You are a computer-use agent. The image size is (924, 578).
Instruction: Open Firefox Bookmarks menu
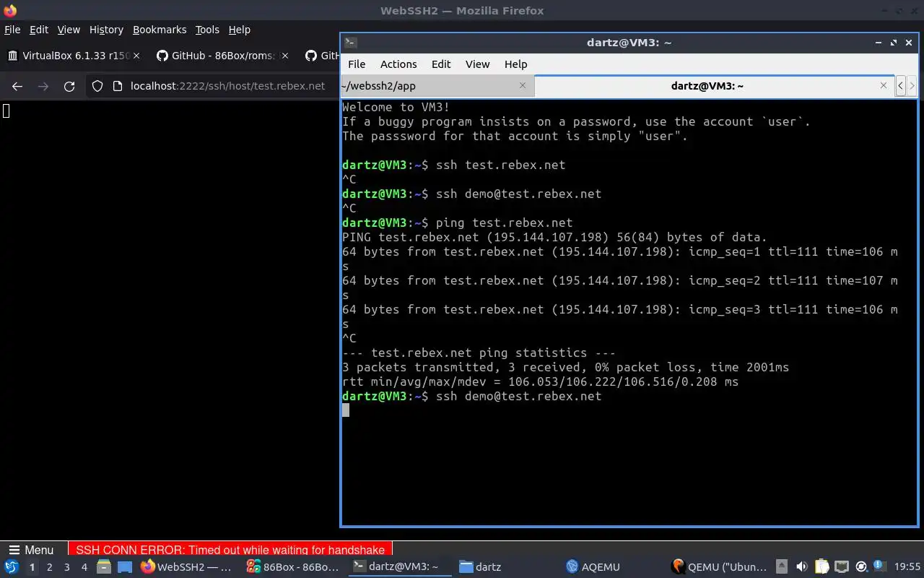pyautogui.click(x=160, y=30)
